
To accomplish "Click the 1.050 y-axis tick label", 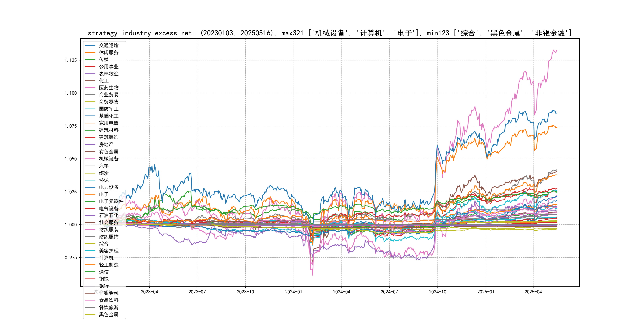I will coord(71,159).
